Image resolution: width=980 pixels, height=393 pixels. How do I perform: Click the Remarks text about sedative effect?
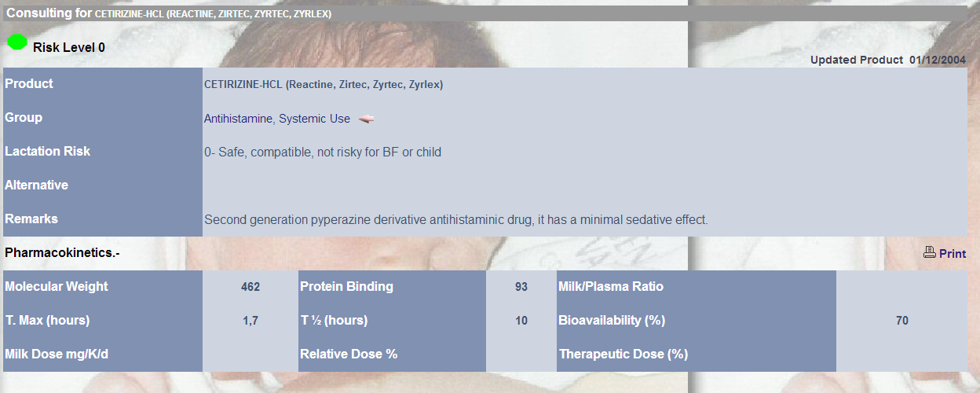456,220
